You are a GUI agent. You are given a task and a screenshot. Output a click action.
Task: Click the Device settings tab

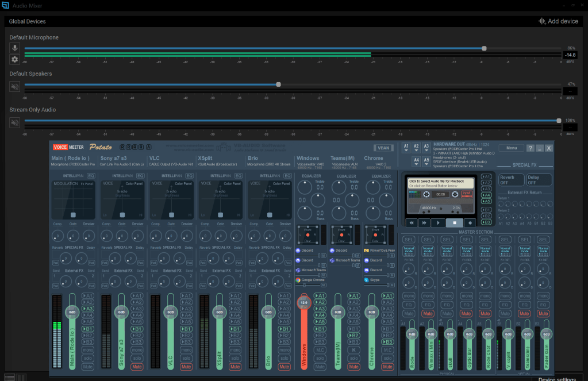pyautogui.click(x=558, y=379)
